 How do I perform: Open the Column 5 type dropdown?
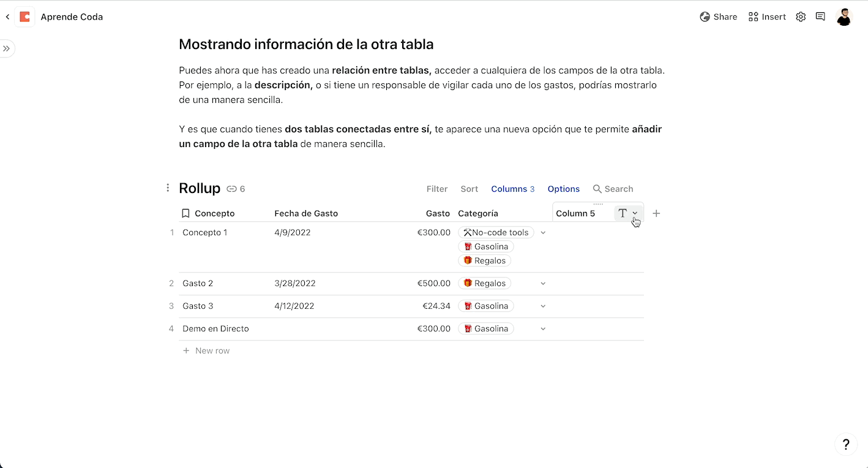628,213
